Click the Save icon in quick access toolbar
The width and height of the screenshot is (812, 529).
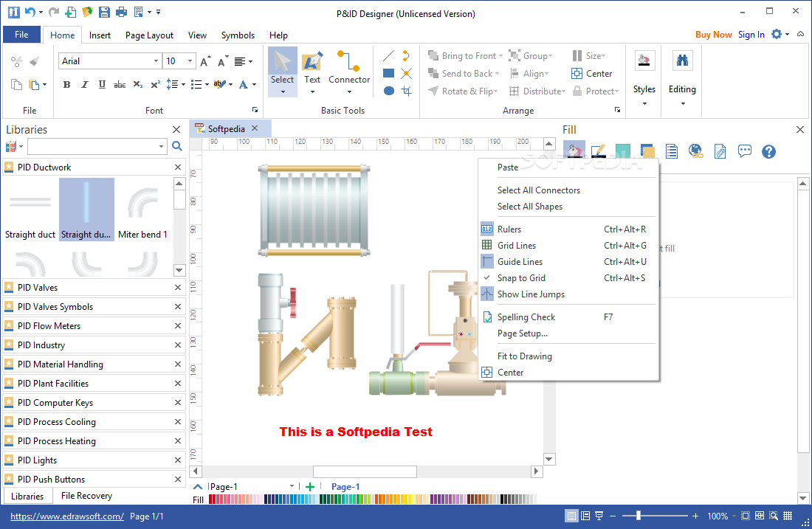(104, 12)
